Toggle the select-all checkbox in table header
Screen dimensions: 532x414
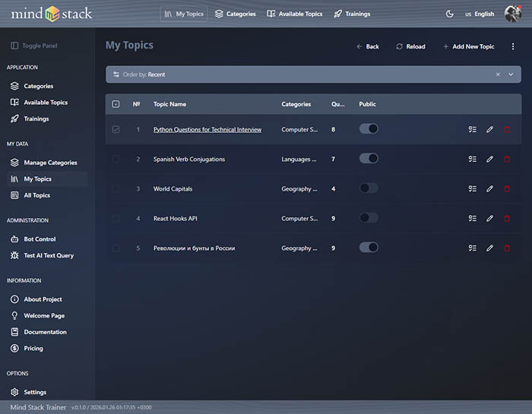(116, 104)
